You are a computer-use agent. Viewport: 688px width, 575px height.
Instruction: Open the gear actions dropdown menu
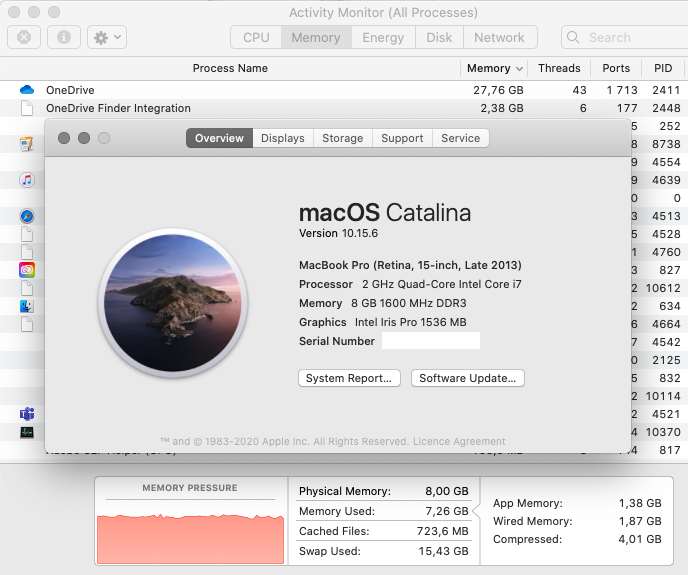point(107,37)
